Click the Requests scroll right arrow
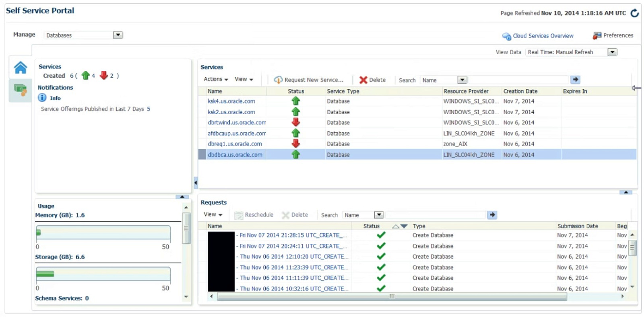Viewport: 644px width, 317px height. coord(623,296)
